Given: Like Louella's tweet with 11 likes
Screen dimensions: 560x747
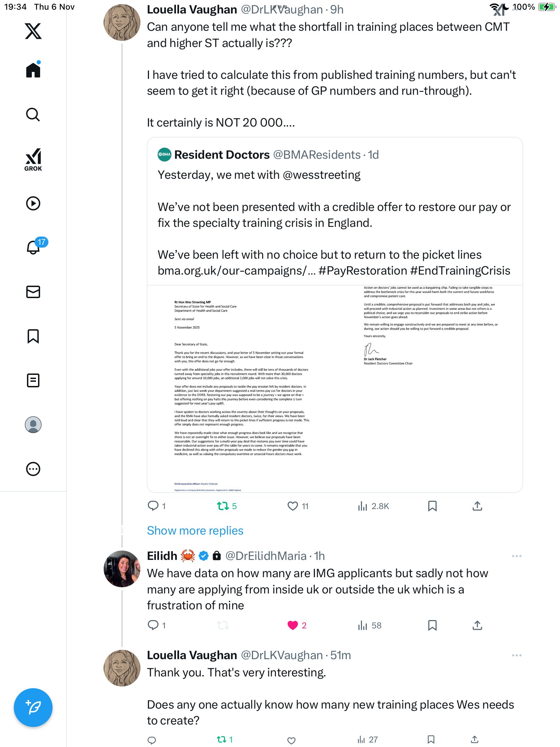Looking at the screenshot, I should coord(293,506).
